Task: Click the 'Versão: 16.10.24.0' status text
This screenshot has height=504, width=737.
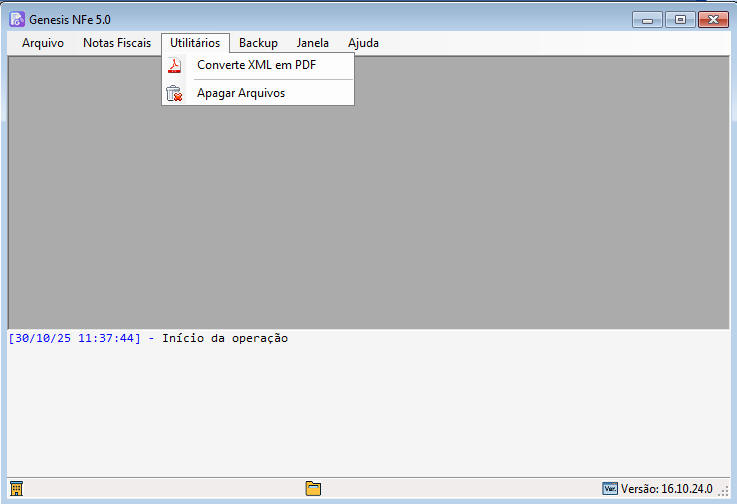Action: coord(666,489)
